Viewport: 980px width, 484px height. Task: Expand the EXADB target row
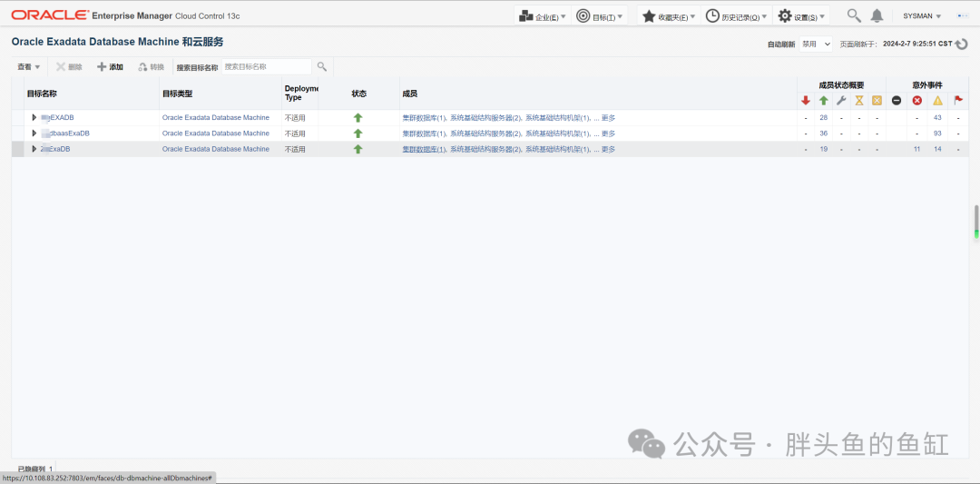click(x=34, y=117)
